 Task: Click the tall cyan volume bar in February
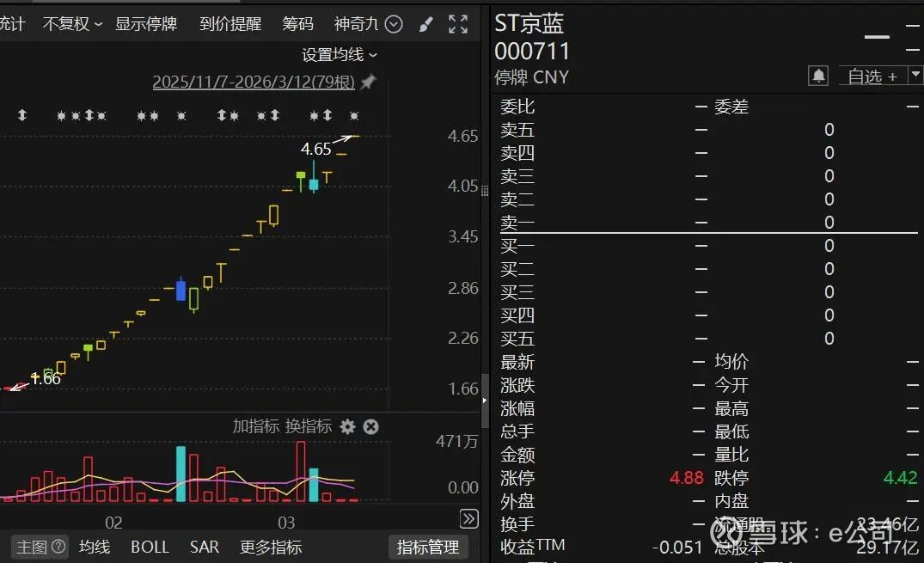point(181,474)
